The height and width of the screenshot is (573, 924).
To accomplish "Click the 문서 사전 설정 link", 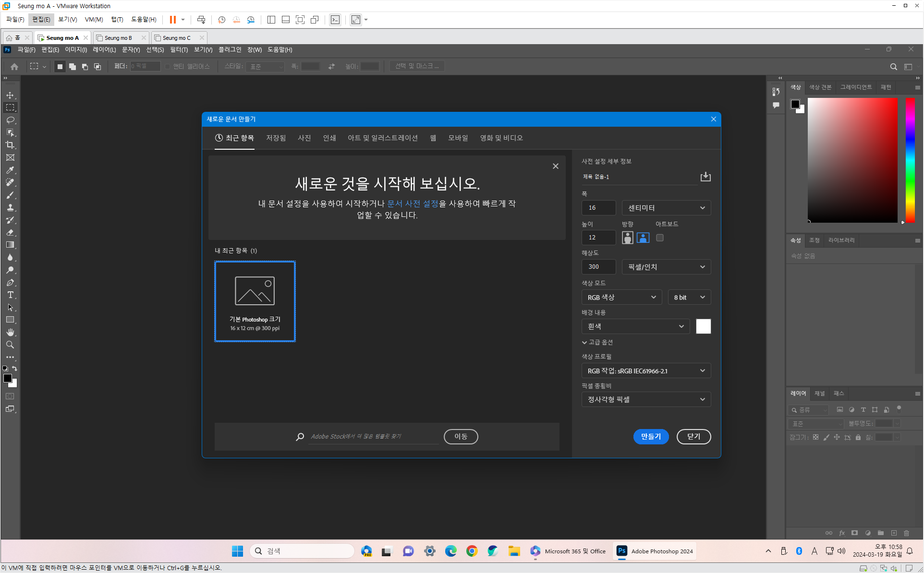I will [x=413, y=203].
